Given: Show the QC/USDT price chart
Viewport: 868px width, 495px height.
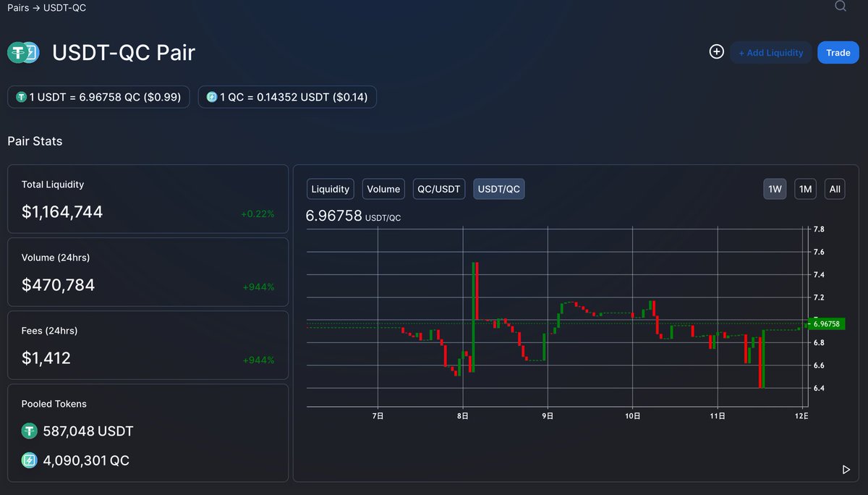Looking at the screenshot, I should (439, 189).
